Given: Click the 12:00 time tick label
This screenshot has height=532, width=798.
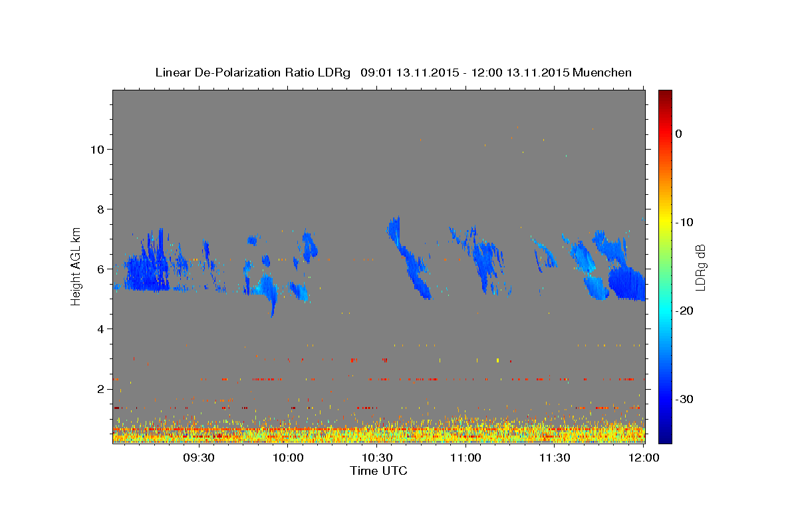Looking at the screenshot, I should 644,458.
